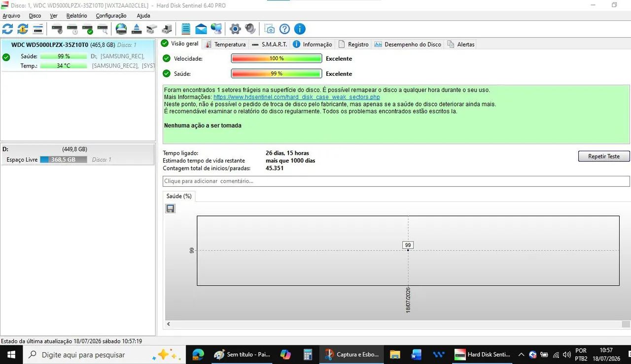631x364 pixels.
Task: Click the disk list panel icon in toolbar
Action: pyautogui.click(x=38, y=29)
